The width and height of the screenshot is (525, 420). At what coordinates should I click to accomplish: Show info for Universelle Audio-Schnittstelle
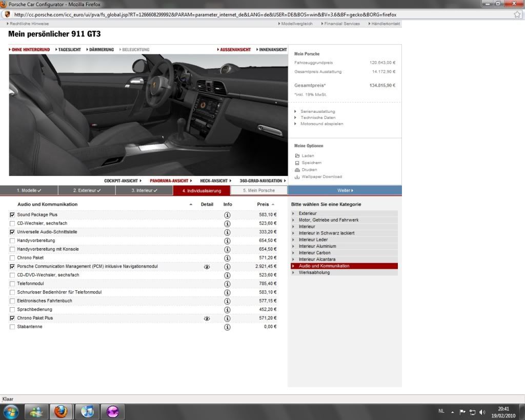(x=227, y=232)
